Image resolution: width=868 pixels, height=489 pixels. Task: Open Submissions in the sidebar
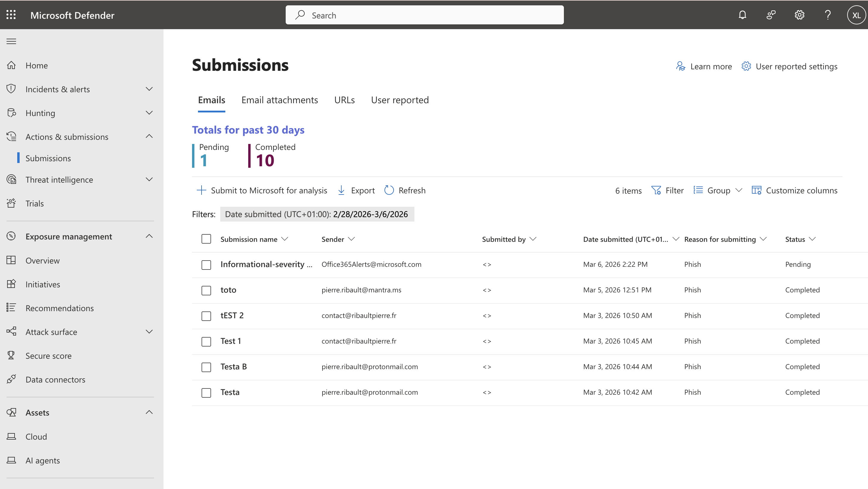[48, 158]
